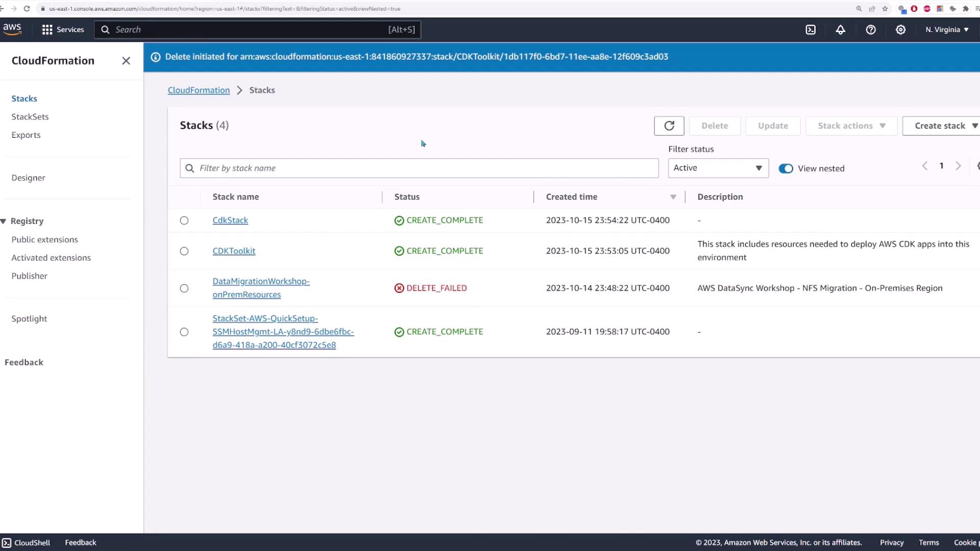Open the CDKToolkit stack link
Screen dimensions: 980x551
tap(234, 251)
